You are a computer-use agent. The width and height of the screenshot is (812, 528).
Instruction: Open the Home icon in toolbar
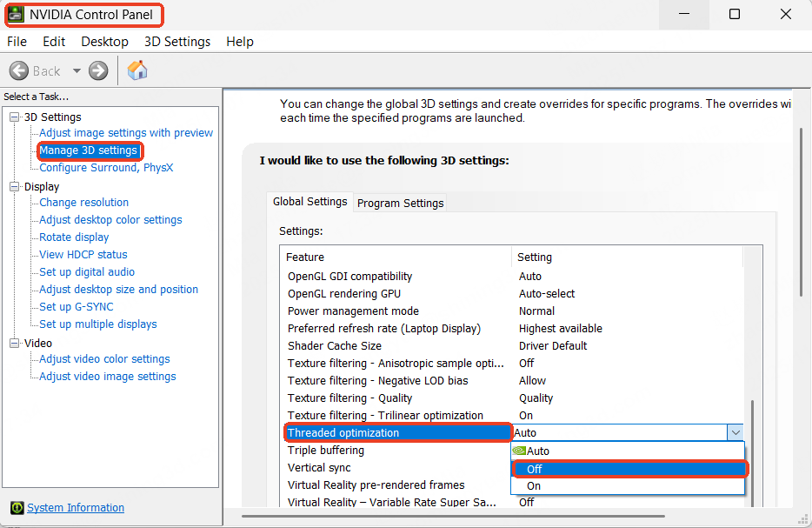(137, 70)
